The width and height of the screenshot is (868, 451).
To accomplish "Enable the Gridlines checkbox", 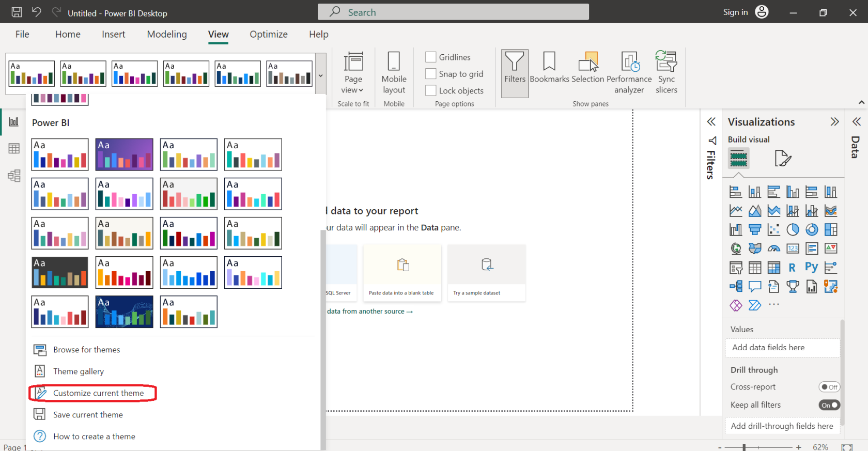I will [431, 57].
